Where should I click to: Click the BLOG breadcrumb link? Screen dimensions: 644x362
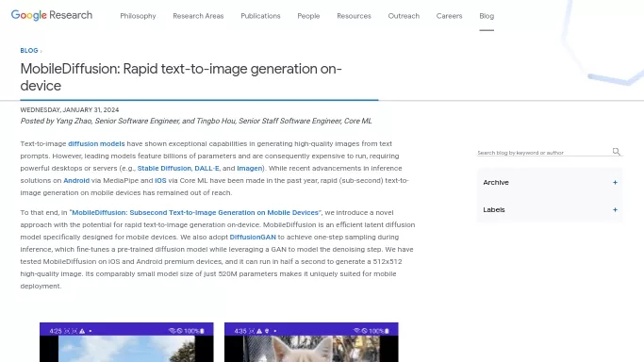click(29, 51)
